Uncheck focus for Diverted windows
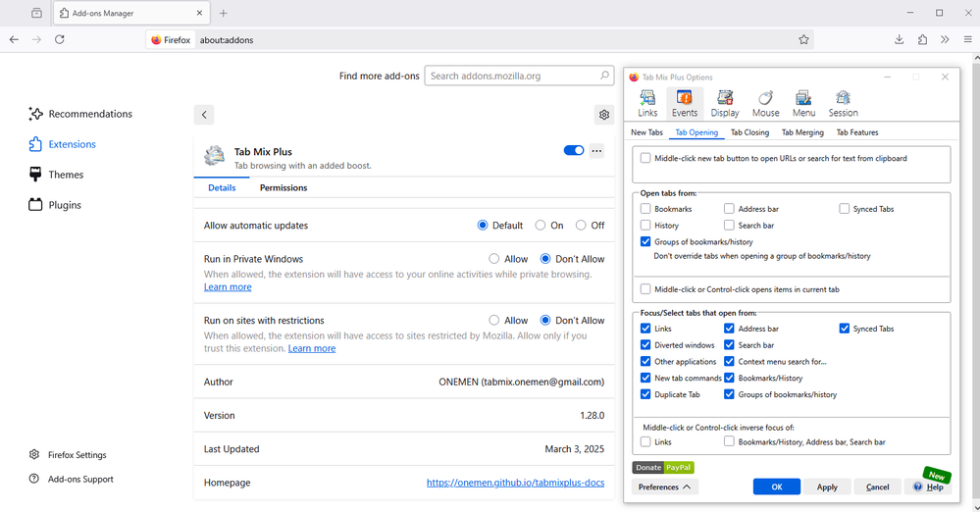This screenshot has height=512, width=980. tap(645, 345)
